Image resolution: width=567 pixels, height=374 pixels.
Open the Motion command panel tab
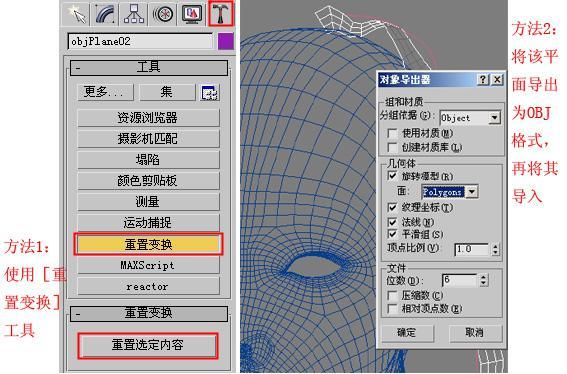pos(163,14)
